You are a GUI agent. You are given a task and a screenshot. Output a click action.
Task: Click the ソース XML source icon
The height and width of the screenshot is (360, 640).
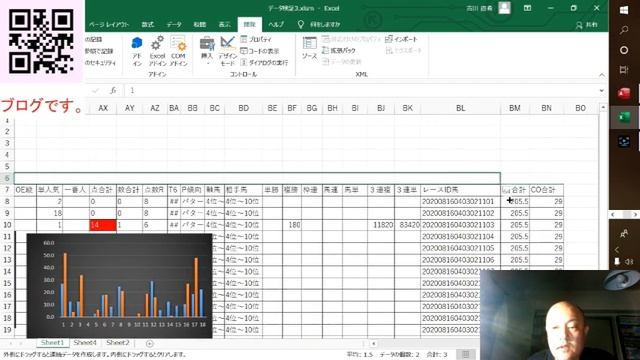click(x=309, y=48)
